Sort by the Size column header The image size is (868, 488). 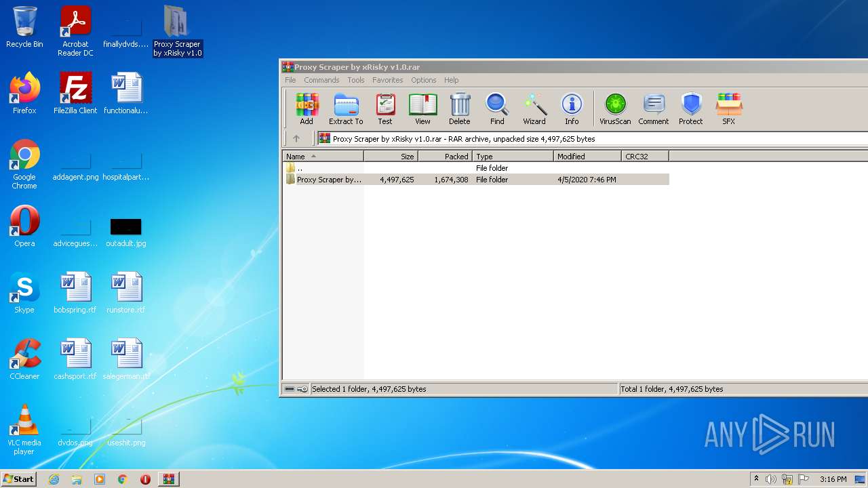391,156
